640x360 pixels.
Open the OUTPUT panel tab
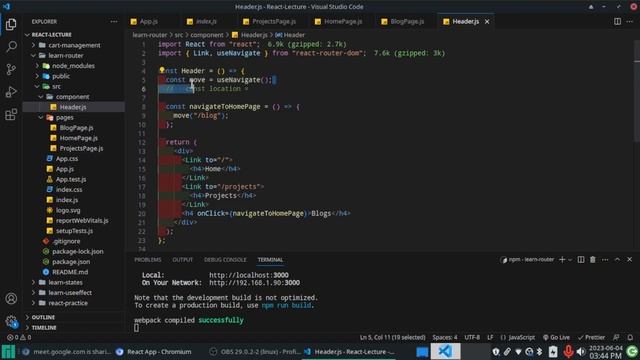[x=182, y=260]
